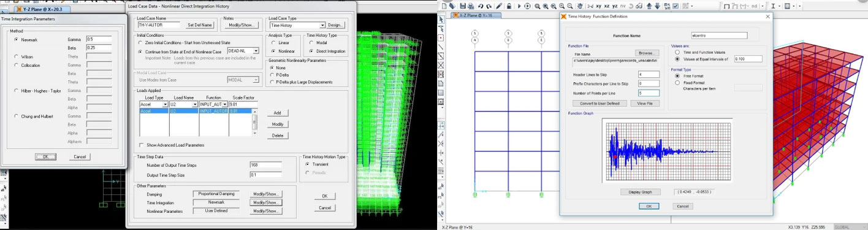Click the Gamma value field 0.5
Image resolution: width=868 pixels, height=230 pixels.
(x=99, y=39)
